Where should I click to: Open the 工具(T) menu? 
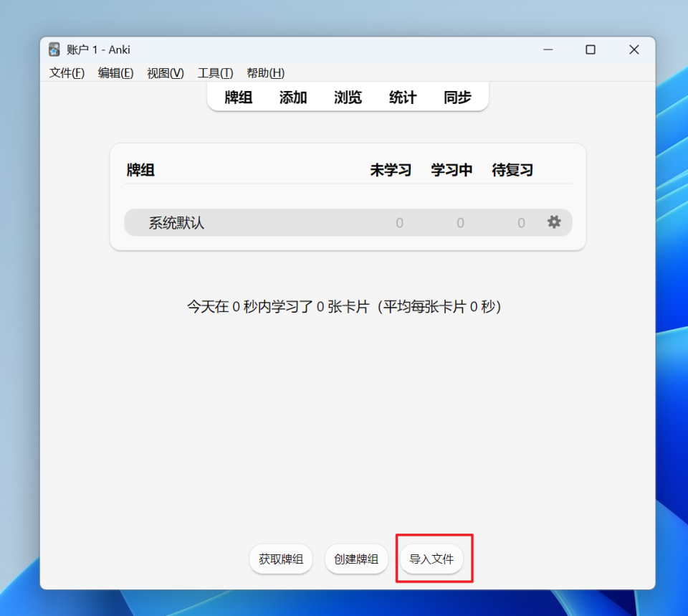pos(215,73)
